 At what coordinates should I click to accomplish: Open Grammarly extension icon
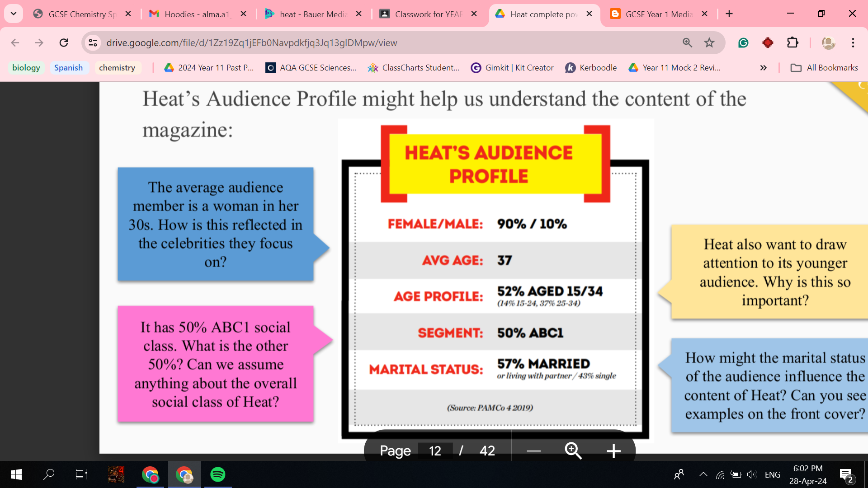743,42
